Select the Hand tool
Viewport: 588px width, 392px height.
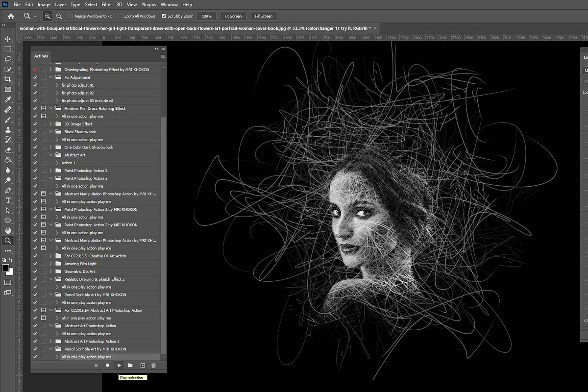tap(8, 230)
